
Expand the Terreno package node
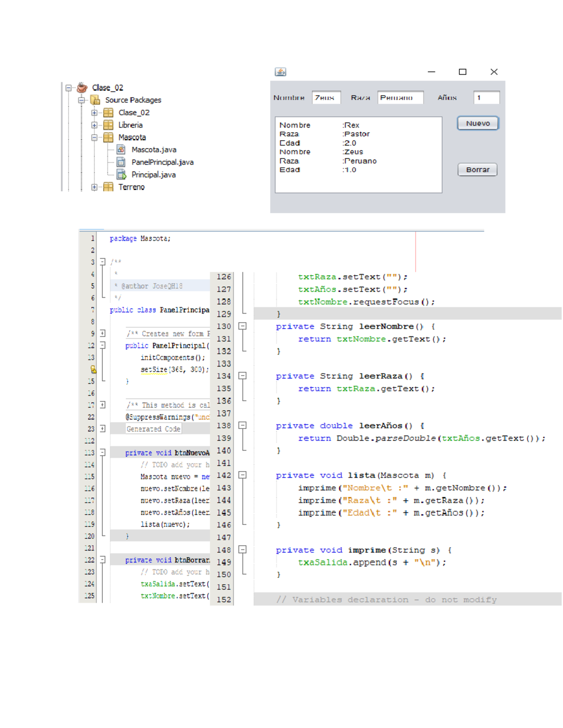click(x=94, y=187)
